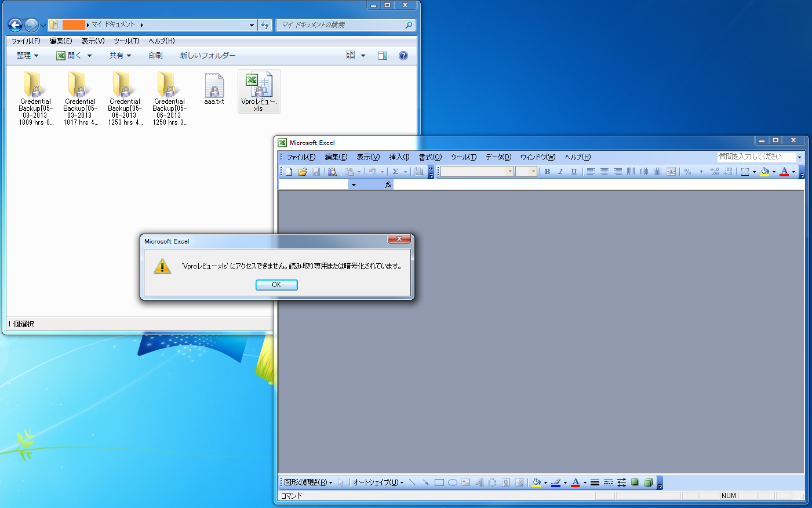The width and height of the screenshot is (812, 508).
Task: Click the 3-D Style icon
Action: click(x=649, y=482)
